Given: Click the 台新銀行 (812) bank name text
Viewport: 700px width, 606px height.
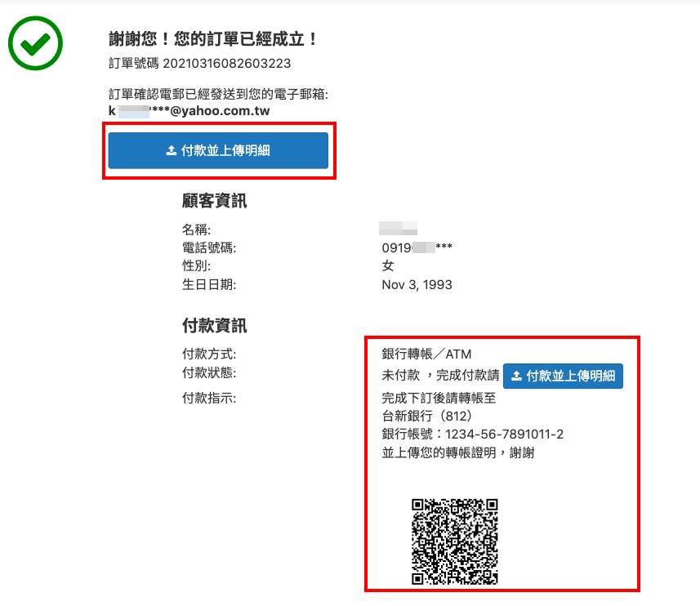Looking at the screenshot, I should (x=427, y=416).
